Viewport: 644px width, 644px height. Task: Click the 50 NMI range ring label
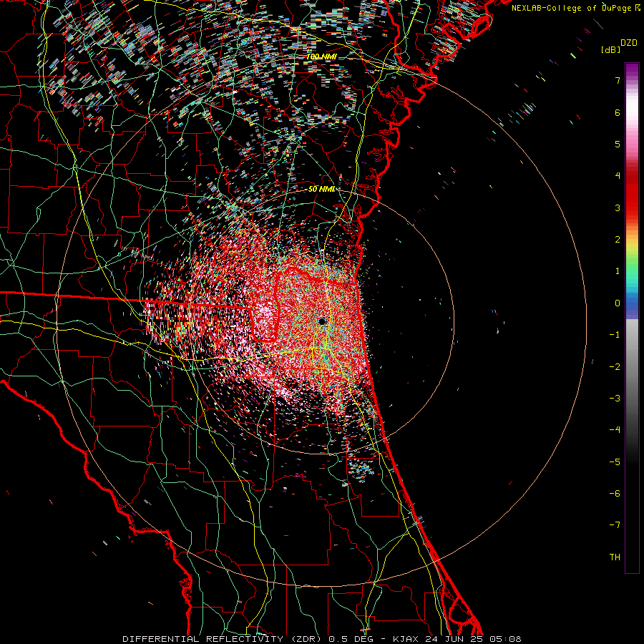[x=321, y=189]
